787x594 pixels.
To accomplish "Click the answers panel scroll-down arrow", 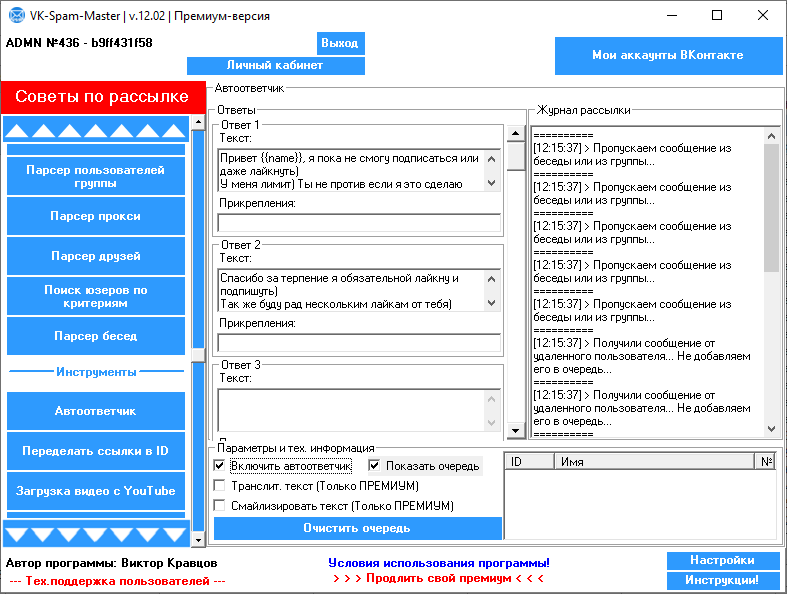I will (516, 431).
